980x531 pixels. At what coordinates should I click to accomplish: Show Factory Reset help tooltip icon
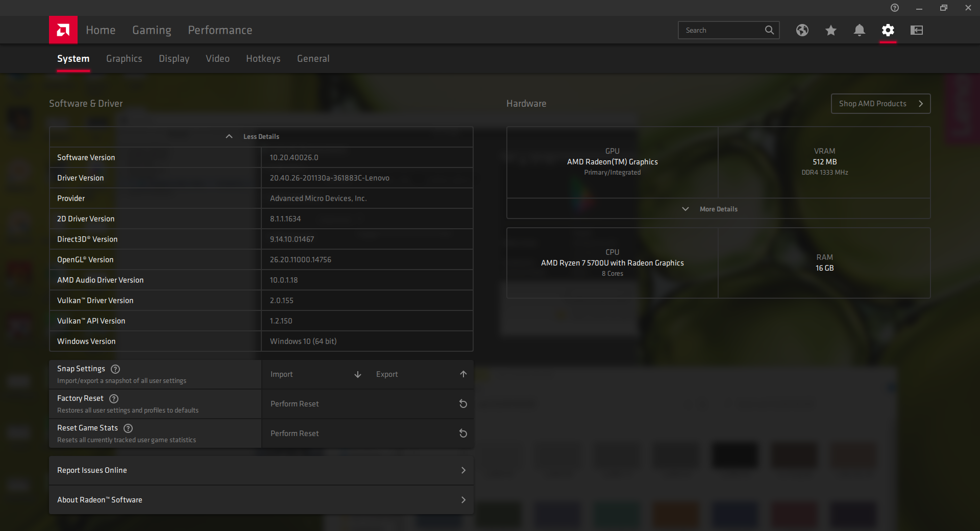(x=114, y=398)
